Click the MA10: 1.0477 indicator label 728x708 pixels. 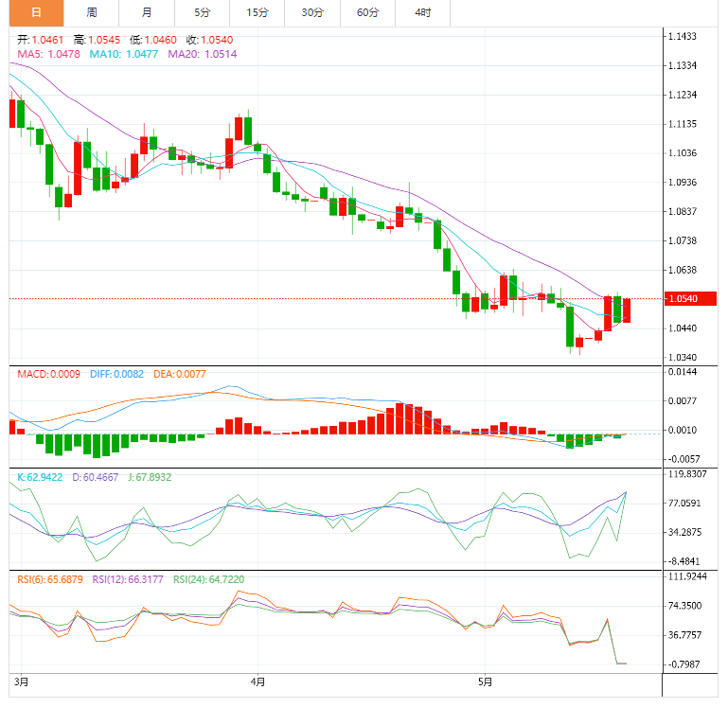124,54
